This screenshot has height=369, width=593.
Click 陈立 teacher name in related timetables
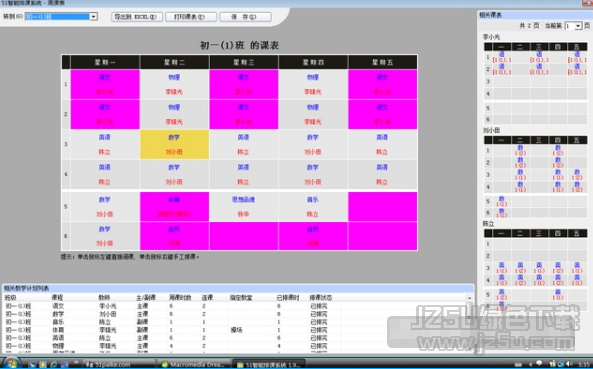pos(489,224)
